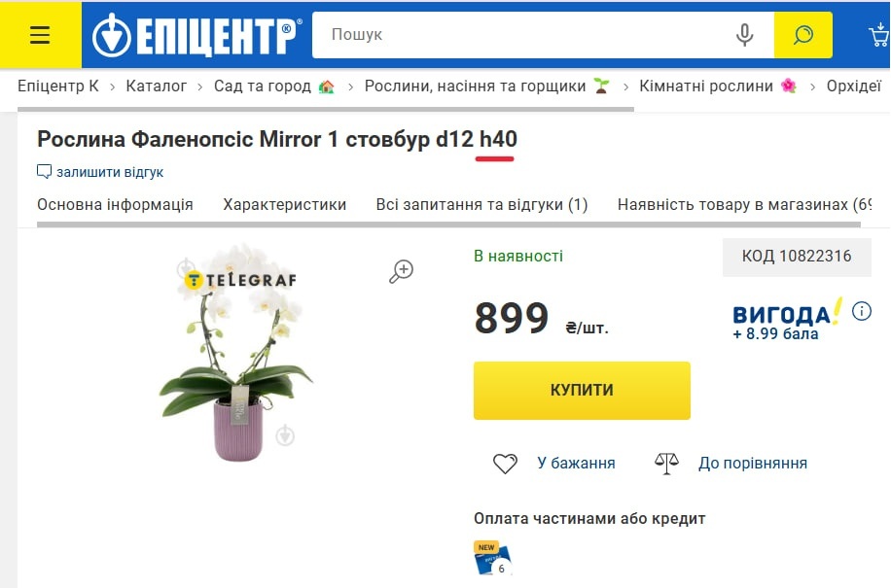Open the Характеристики tab
Image resolution: width=891 pixels, height=588 pixels.
click(285, 204)
